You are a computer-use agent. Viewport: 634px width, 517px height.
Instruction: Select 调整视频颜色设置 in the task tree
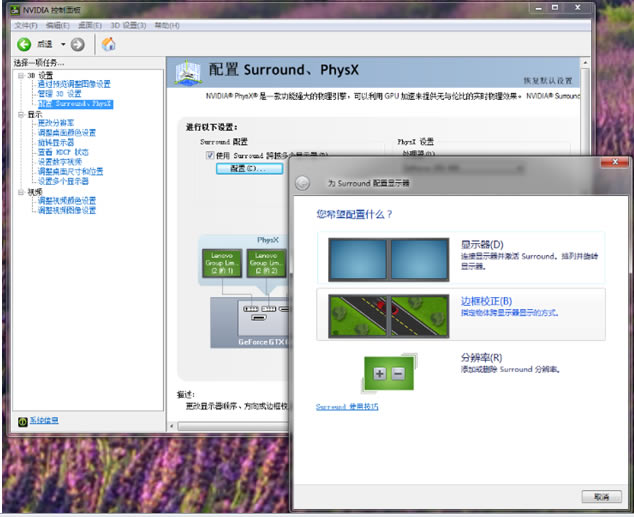(67, 200)
